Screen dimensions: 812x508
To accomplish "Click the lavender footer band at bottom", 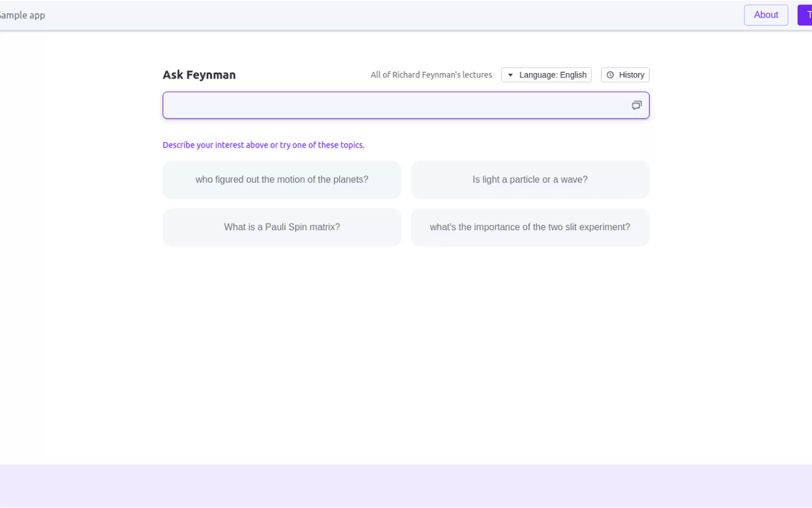I will pyautogui.click(x=406, y=486).
